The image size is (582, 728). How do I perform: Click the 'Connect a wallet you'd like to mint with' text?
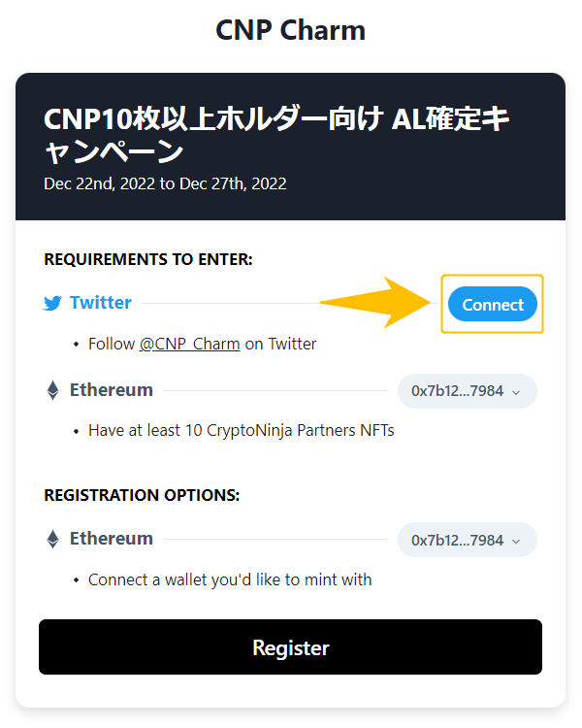point(230,579)
